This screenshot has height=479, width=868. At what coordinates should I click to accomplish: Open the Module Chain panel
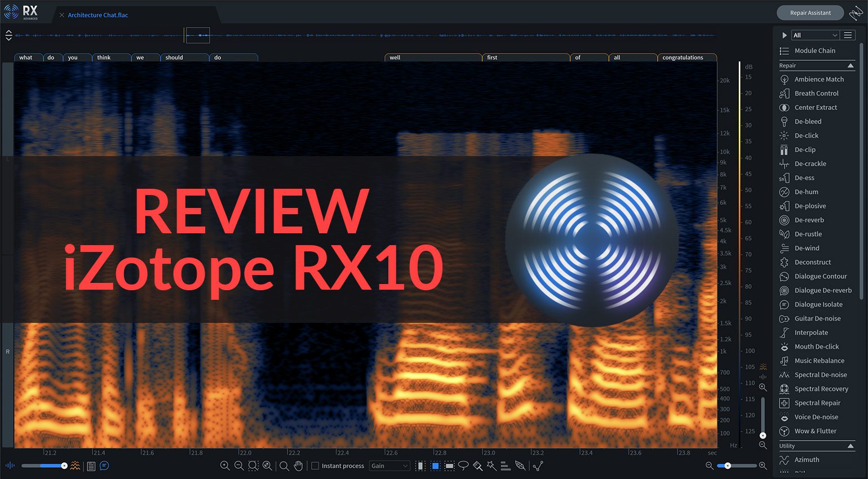[x=813, y=50]
